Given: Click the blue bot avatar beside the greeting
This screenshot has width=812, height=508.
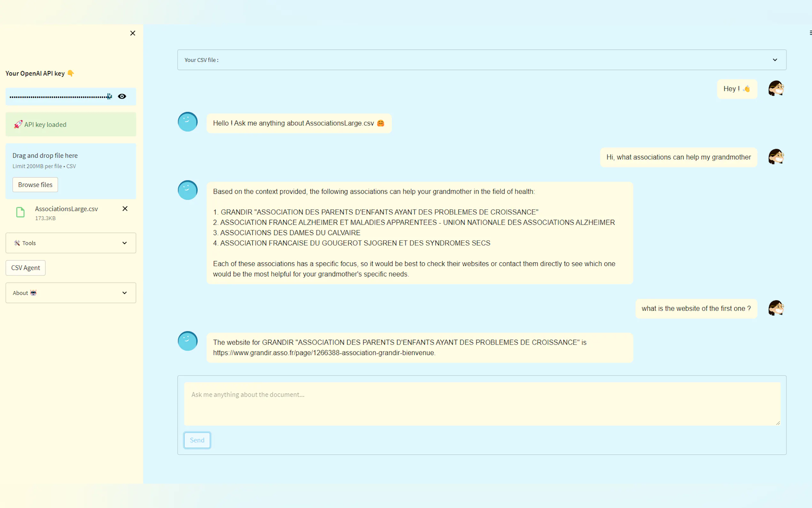Looking at the screenshot, I should point(188,122).
